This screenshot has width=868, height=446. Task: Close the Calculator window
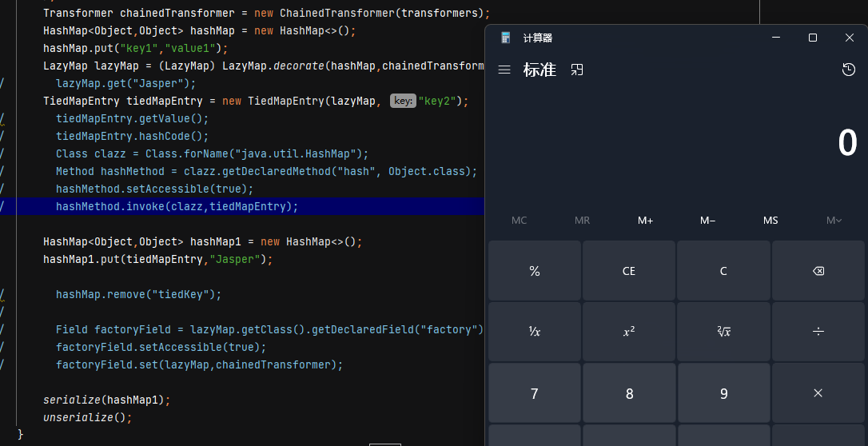click(x=849, y=38)
